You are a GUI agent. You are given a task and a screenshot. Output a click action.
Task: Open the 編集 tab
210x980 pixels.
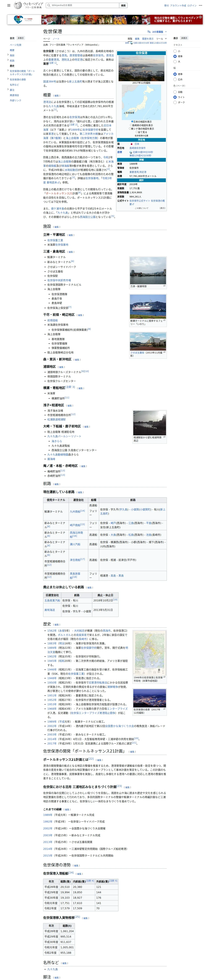click(137, 39)
